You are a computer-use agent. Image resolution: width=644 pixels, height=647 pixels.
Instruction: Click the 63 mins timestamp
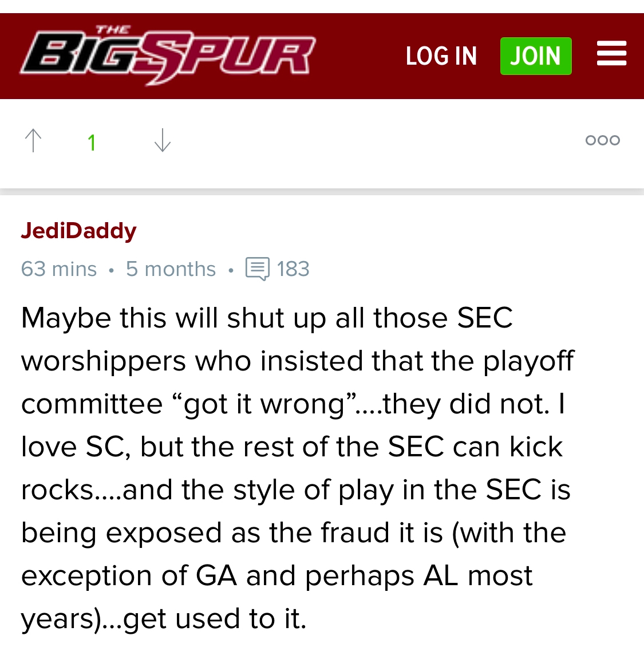click(58, 269)
